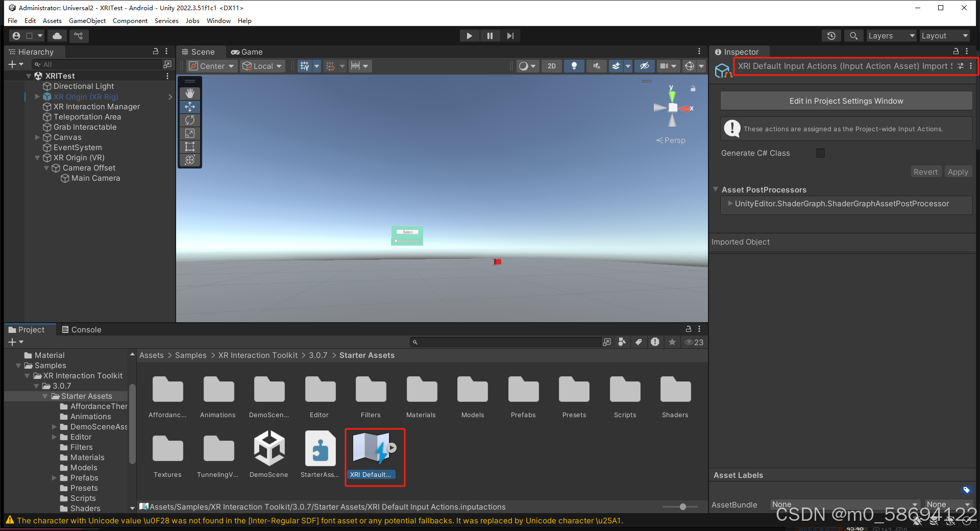Image resolution: width=980 pixels, height=531 pixels.
Task: Select the Hand tool in the Scene toolbar
Action: click(189, 93)
